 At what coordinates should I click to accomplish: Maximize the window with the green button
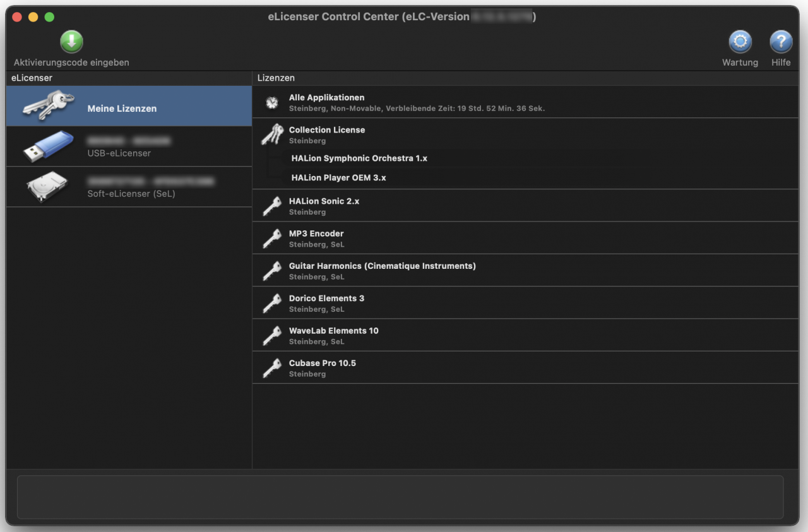click(x=50, y=17)
